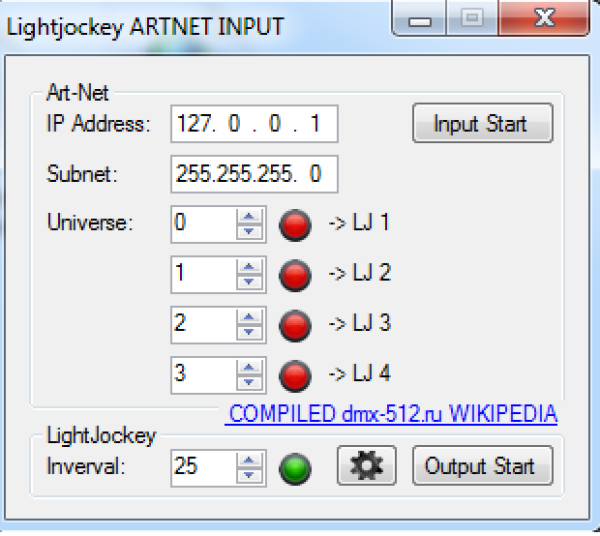Increase the Interval value with up arrow
600x536 pixels.
point(248,459)
